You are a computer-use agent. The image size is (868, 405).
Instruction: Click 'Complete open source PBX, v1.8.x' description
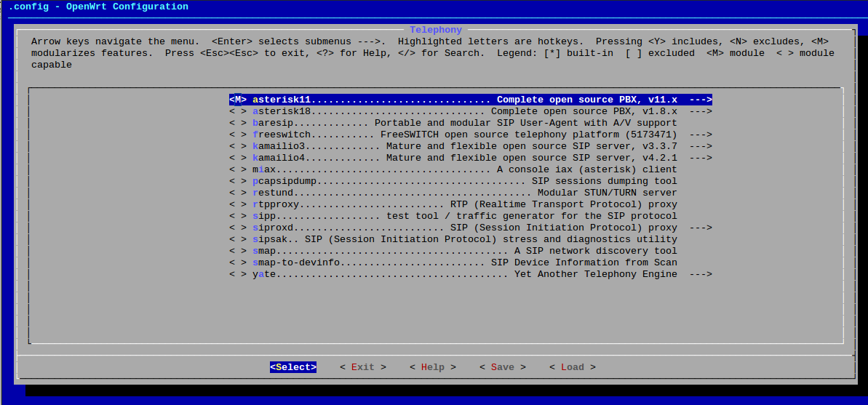click(x=584, y=111)
